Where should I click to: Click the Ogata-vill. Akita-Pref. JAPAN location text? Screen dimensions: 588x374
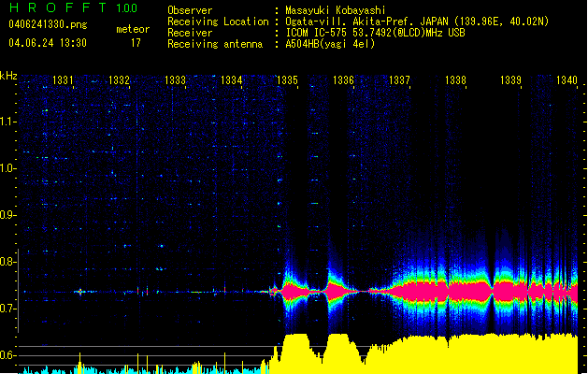pos(417,22)
